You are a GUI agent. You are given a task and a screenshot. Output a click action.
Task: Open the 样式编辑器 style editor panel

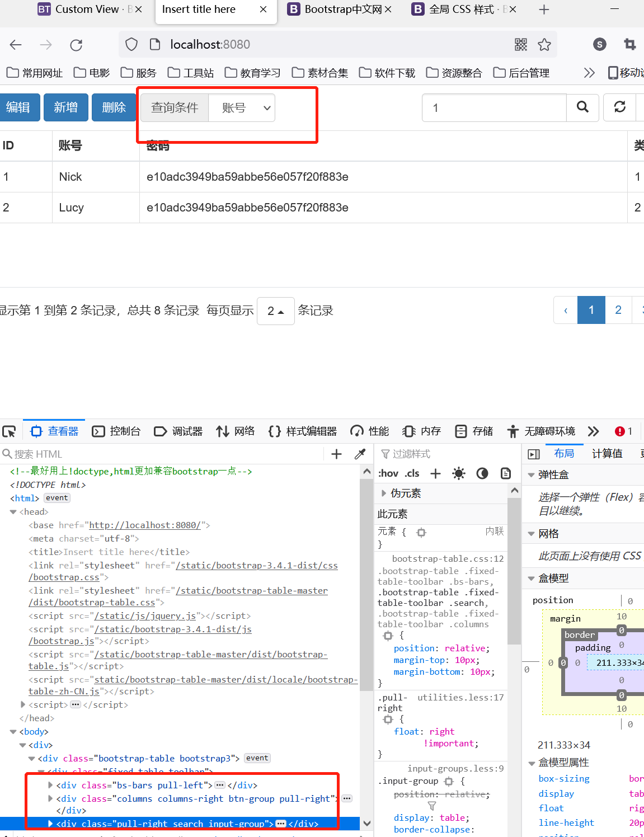[x=303, y=431]
